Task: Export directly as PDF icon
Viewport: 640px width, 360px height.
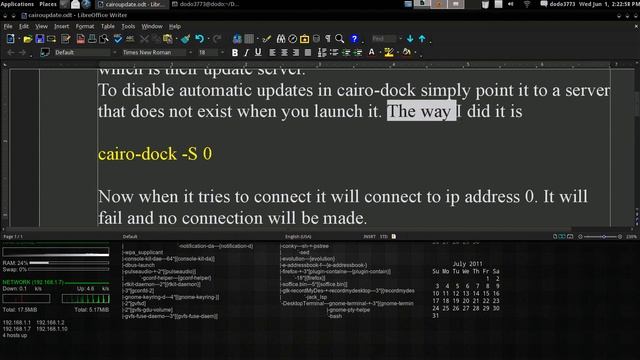Action: coord(80,39)
